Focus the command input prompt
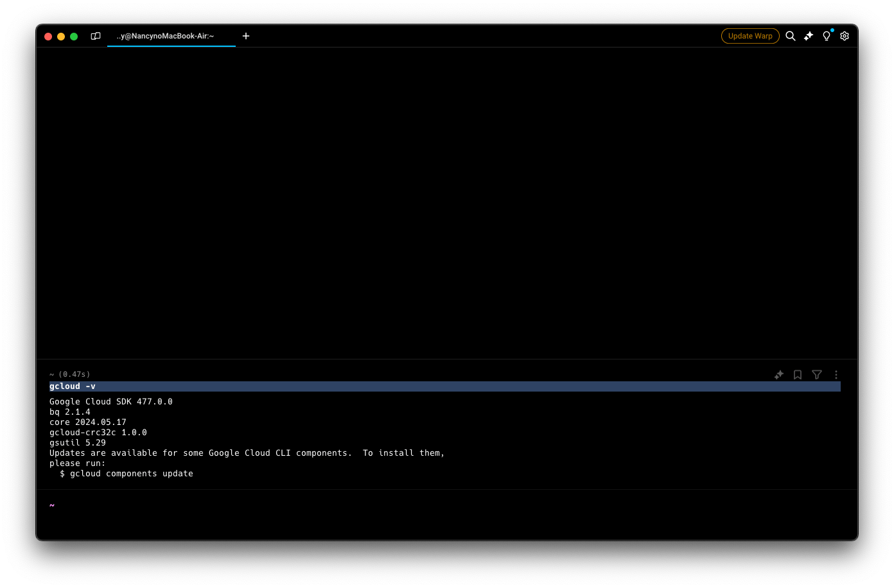 447,506
